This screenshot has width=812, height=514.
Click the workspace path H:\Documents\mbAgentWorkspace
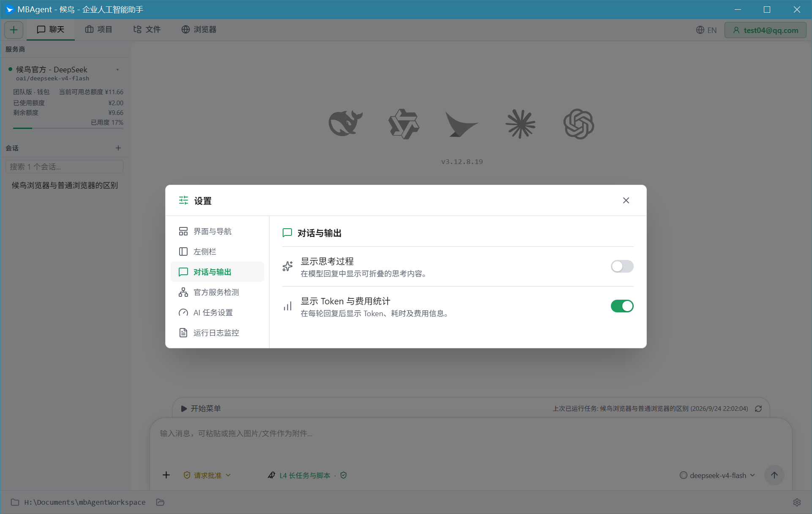[x=85, y=502]
